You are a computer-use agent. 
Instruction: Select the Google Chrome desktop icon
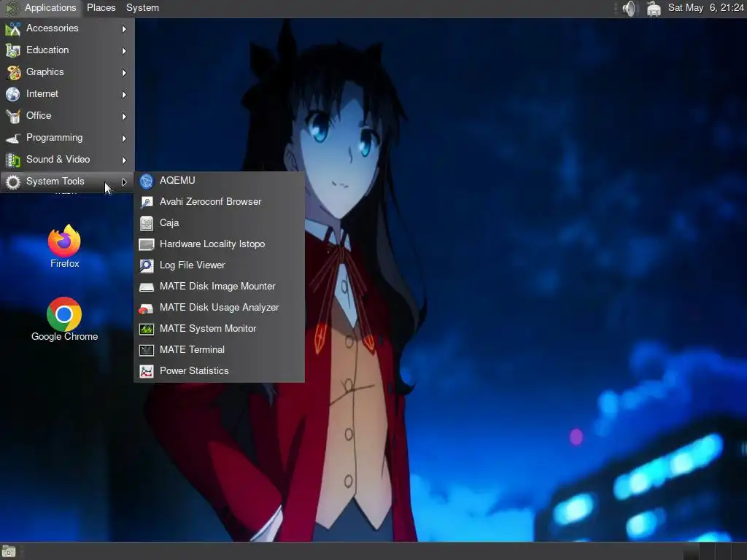64,314
